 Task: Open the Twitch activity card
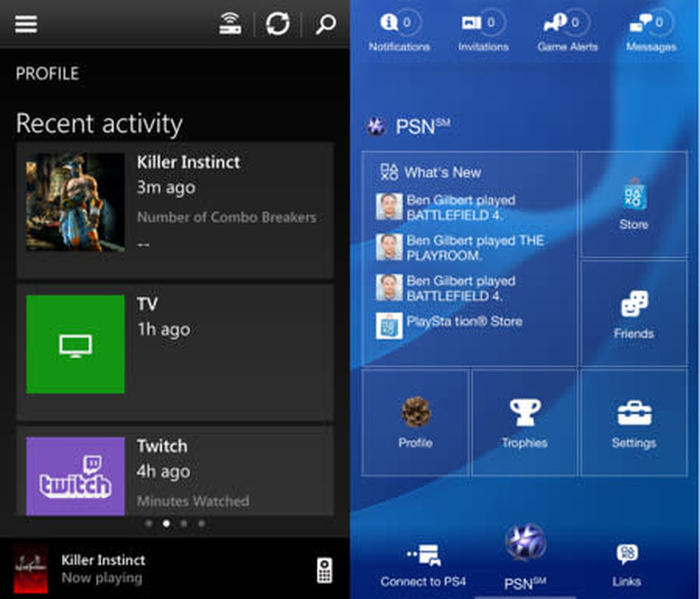click(x=175, y=471)
